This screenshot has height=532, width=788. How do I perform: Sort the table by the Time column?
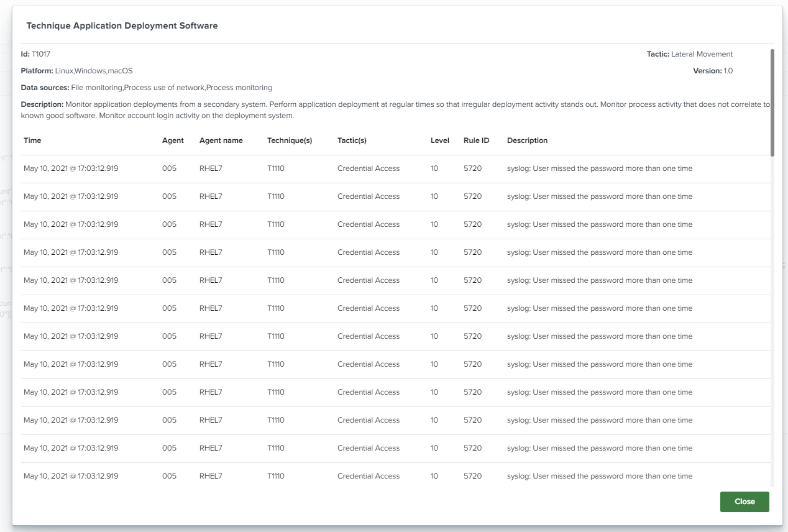(32, 140)
